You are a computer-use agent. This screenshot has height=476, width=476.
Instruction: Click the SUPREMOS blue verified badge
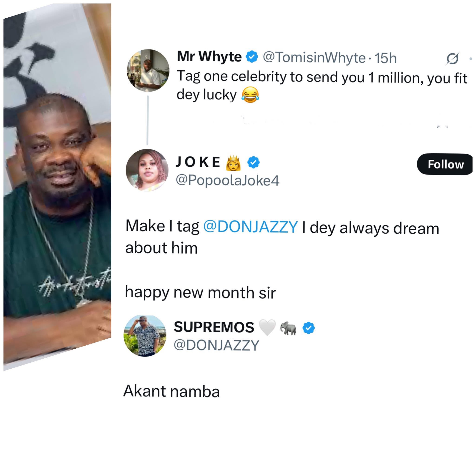(x=308, y=328)
